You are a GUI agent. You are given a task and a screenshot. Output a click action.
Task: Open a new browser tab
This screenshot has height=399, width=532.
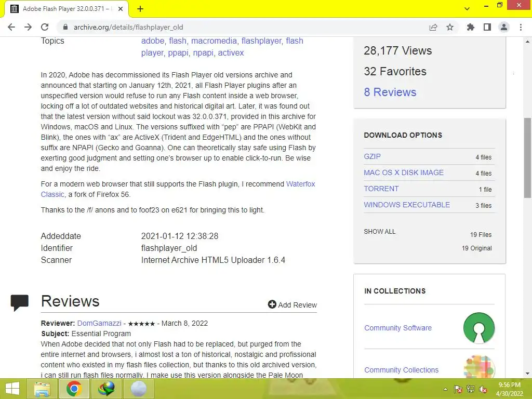(140, 9)
